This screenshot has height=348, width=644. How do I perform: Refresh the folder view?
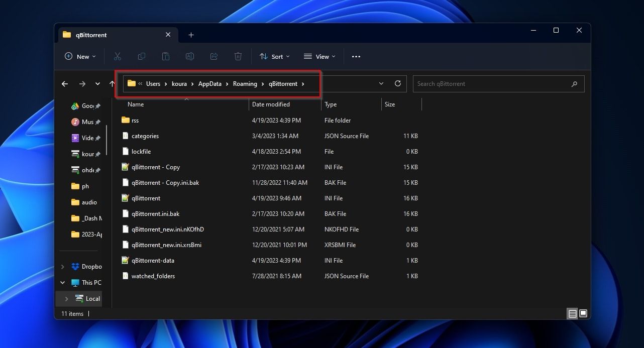(397, 83)
